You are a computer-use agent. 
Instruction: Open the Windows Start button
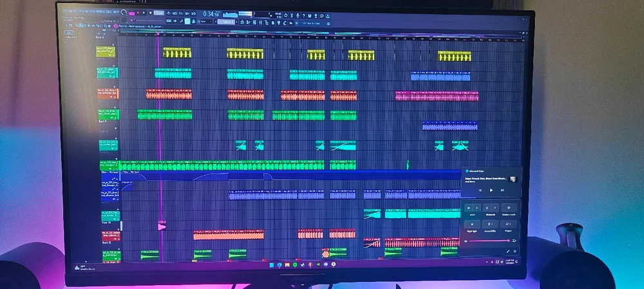pos(272,264)
